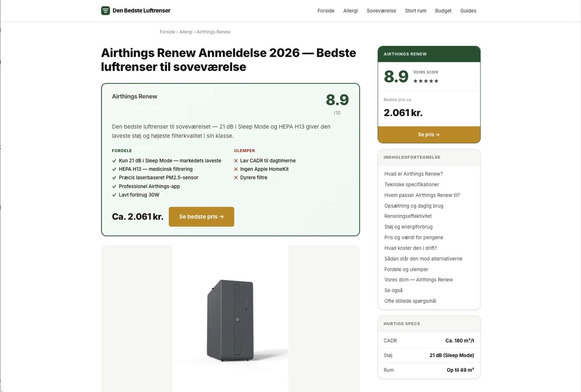Click the checkmark beside Præcis laserbaseret PM2.5-sensor
This screenshot has height=392, width=581.
[114, 178]
